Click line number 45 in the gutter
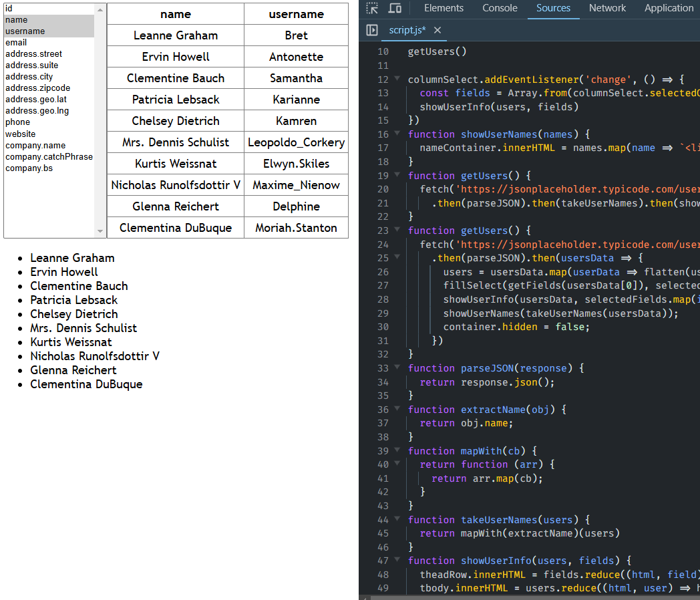Viewport: 700px width, 600px height. (383, 533)
